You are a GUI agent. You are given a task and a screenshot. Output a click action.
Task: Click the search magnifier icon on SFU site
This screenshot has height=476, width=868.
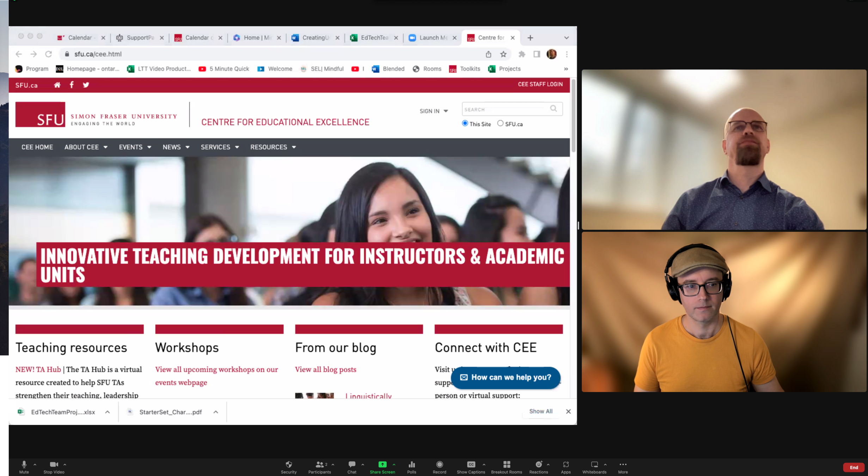coord(553,109)
